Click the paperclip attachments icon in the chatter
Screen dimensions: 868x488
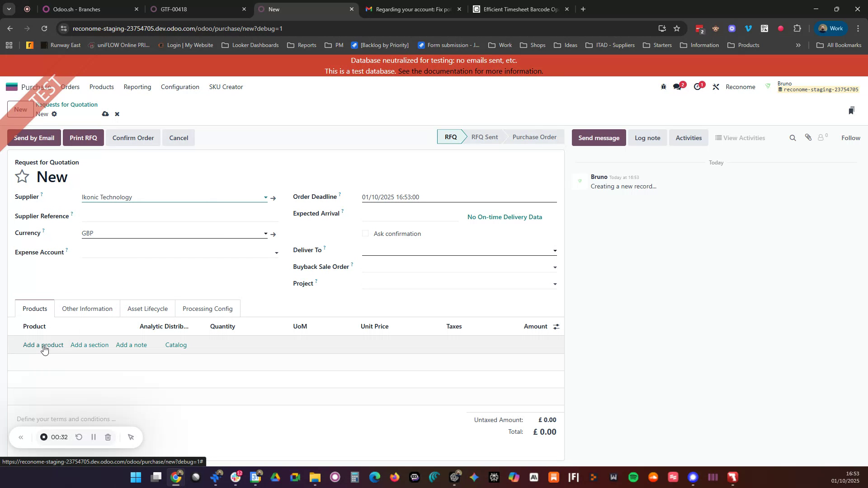click(x=808, y=138)
